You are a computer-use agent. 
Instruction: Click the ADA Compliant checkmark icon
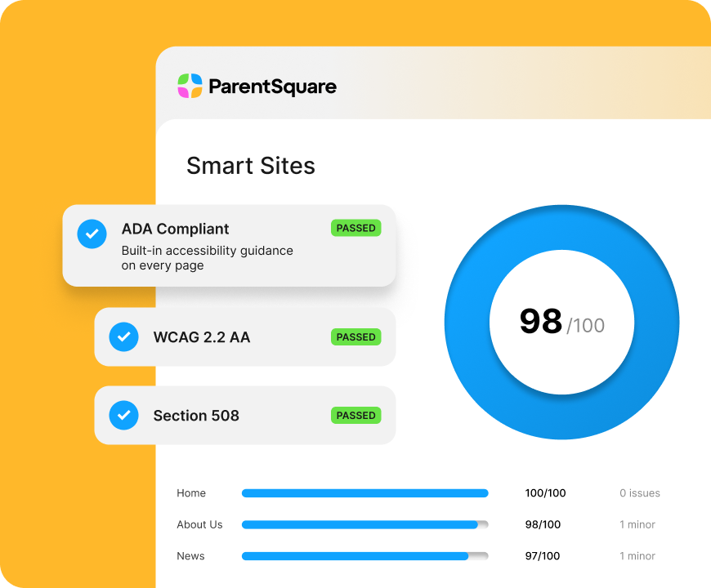[92, 234]
